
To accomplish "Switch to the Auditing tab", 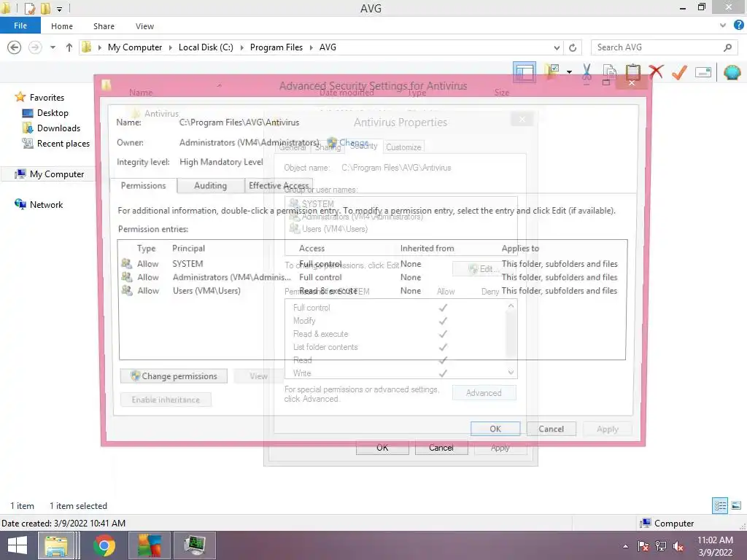I will click(x=210, y=186).
